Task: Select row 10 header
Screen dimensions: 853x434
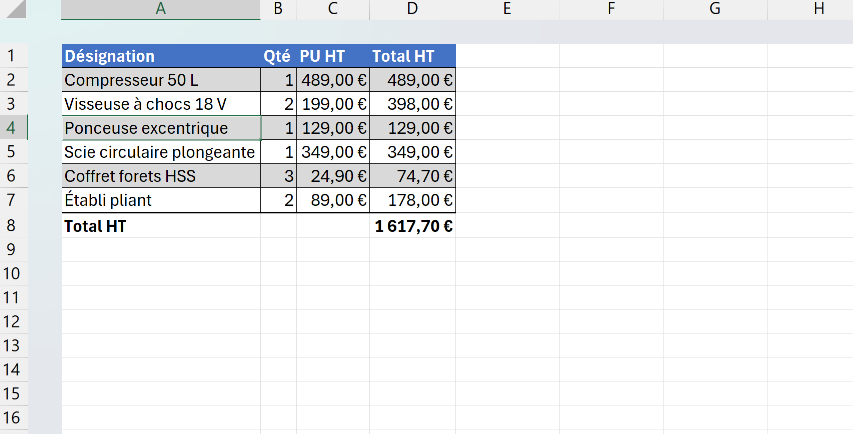Action: (x=14, y=273)
